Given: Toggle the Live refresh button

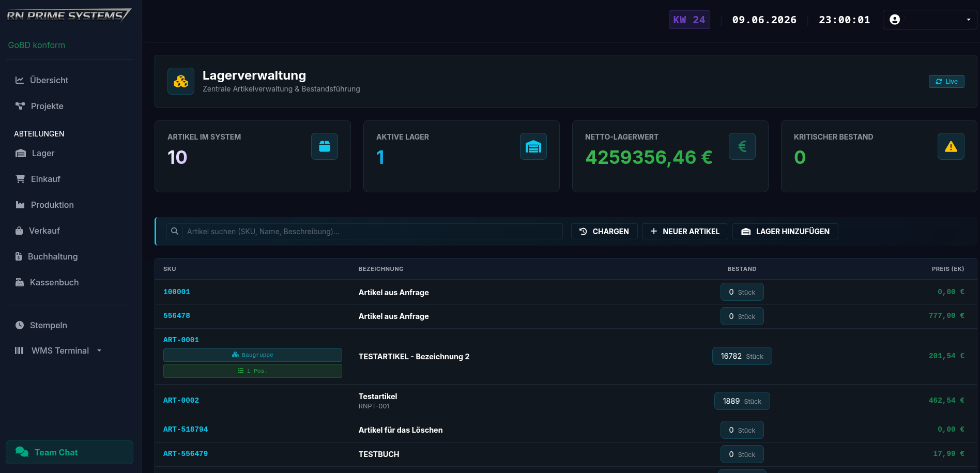Looking at the screenshot, I should 946,81.
